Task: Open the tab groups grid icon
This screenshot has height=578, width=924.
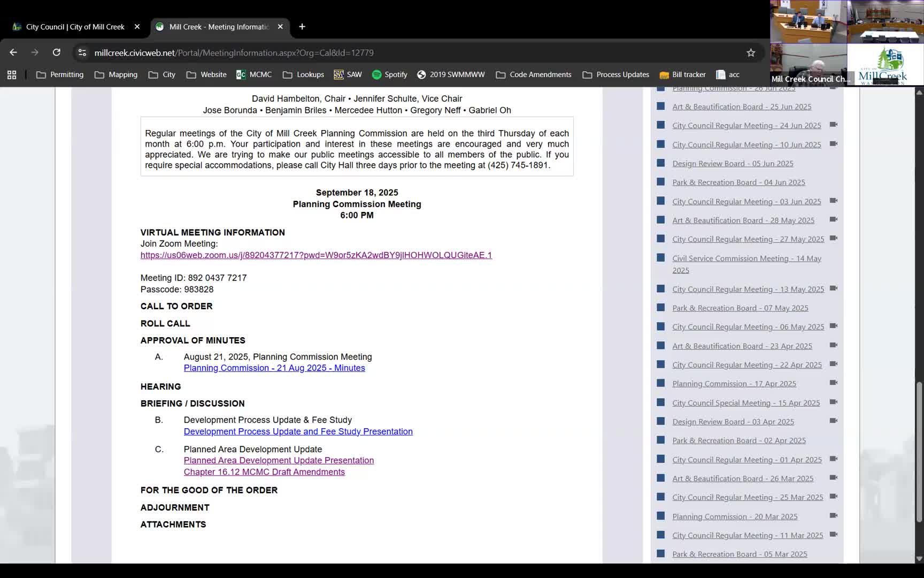Action: point(12,75)
